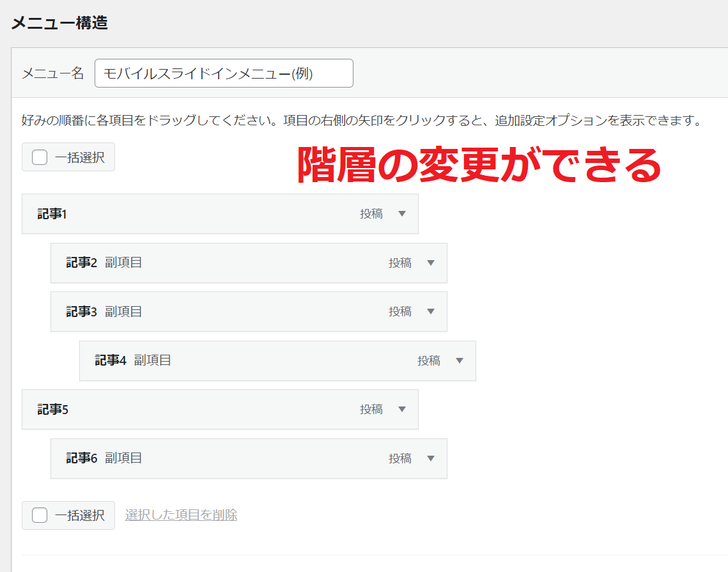Click the メニュー構造 heading
Image resolution: width=728 pixels, height=572 pixels.
pyautogui.click(x=59, y=23)
